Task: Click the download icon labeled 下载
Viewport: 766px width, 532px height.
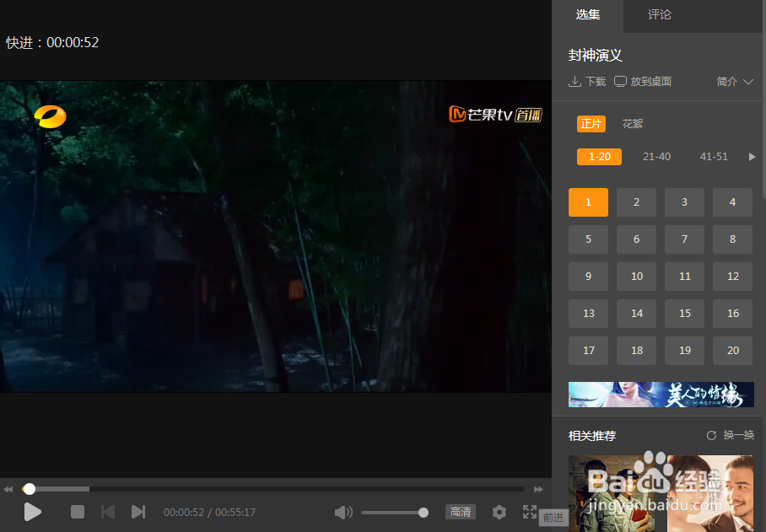Action: tap(575, 81)
